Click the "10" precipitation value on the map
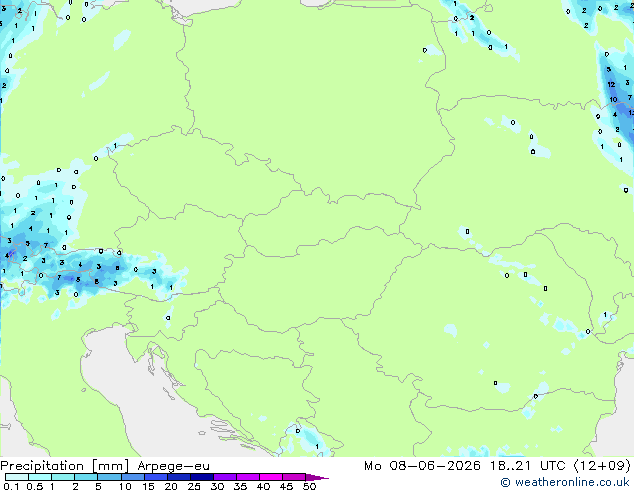Screen dimensions: 634x490 tap(613, 99)
